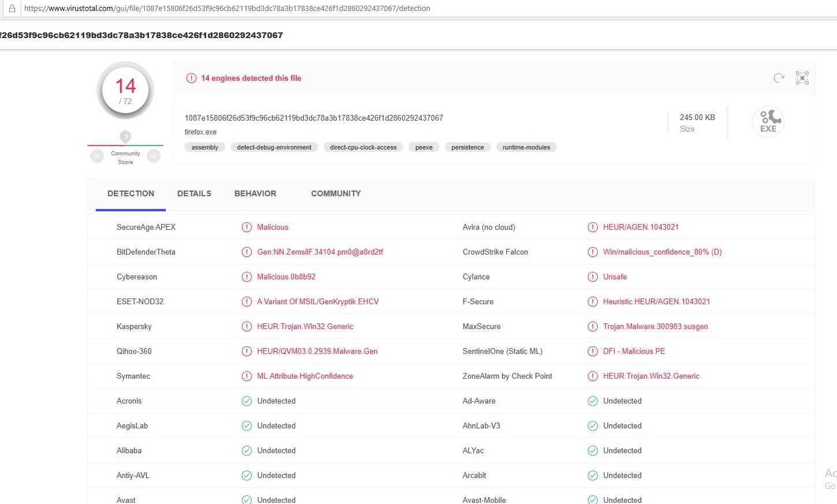Click the EXE file type icon
The image size is (837, 504).
768,121
